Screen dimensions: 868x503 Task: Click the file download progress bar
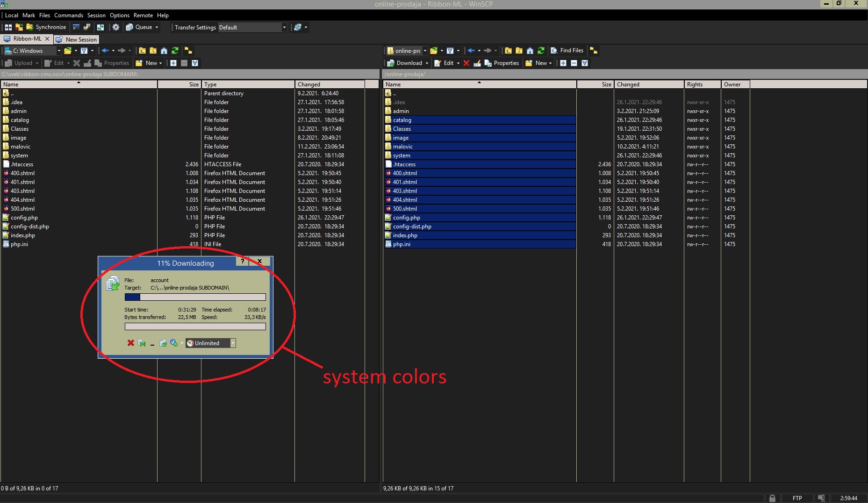coord(195,297)
